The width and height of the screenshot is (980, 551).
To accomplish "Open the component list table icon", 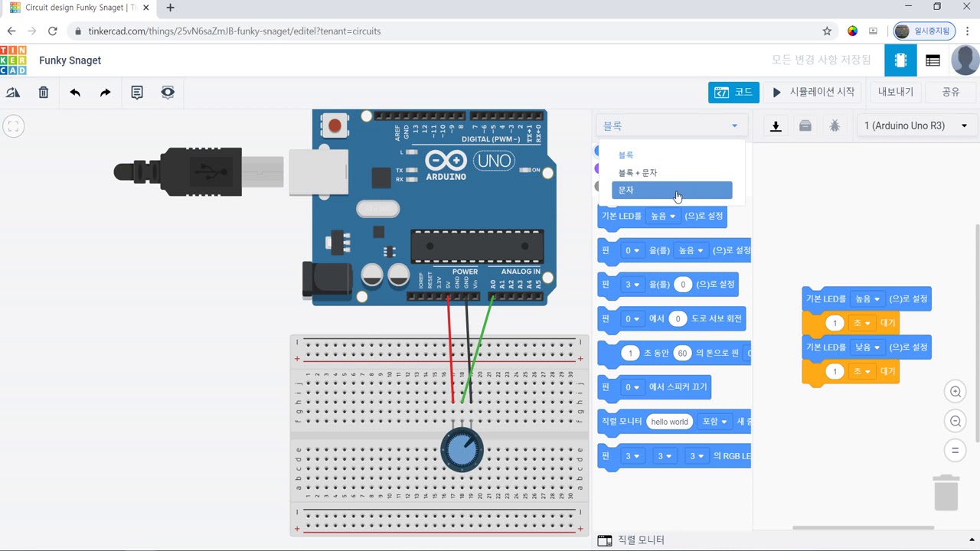I will click(x=933, y=60).
